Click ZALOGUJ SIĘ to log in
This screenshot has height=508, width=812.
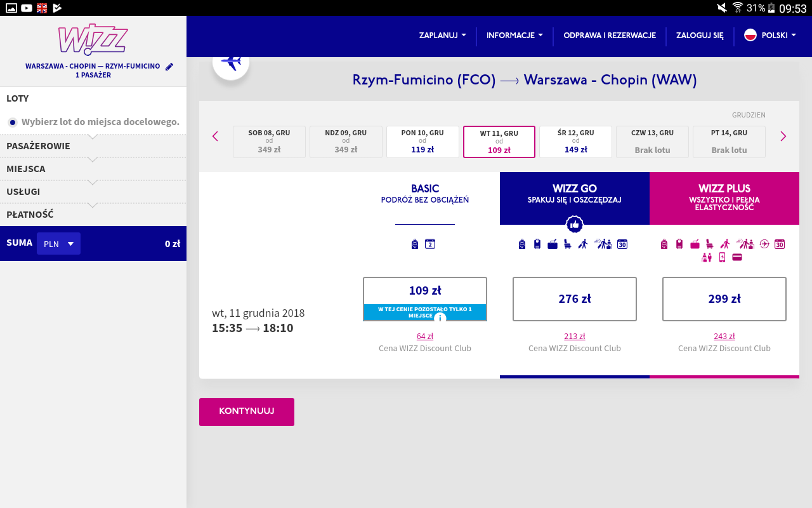(x=700, y=36)
